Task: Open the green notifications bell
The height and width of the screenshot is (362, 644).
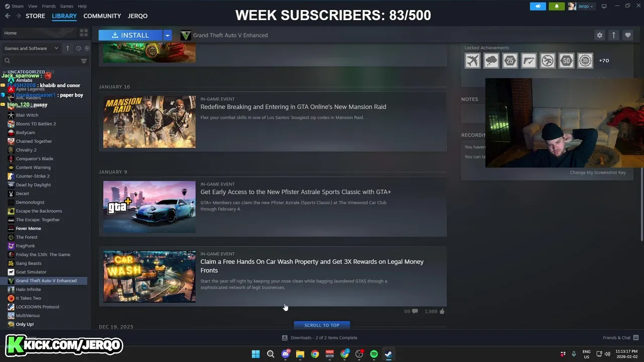Action: [x=557, y=6]
